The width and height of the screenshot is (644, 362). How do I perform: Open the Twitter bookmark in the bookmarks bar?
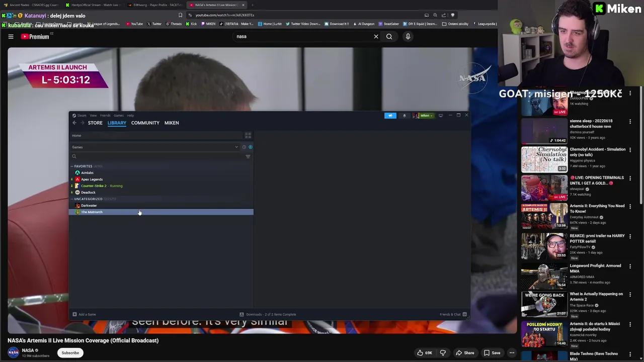(x=154, y=24)
